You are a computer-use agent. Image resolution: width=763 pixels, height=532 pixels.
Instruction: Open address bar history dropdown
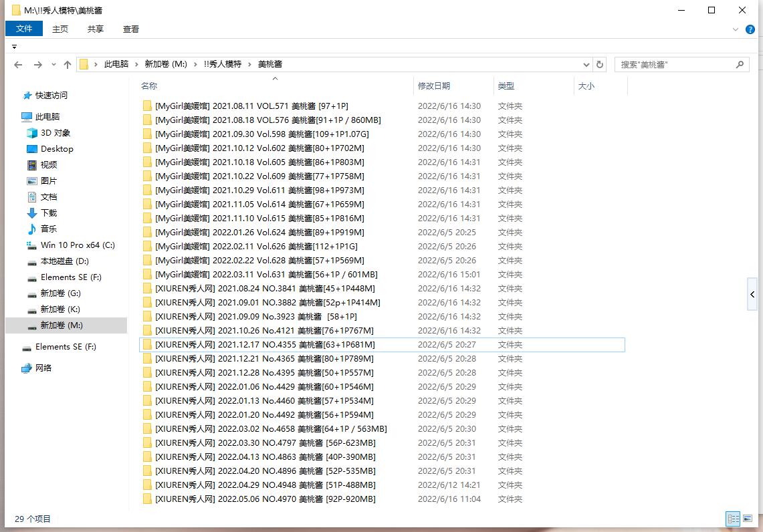[x=586, y=64]
